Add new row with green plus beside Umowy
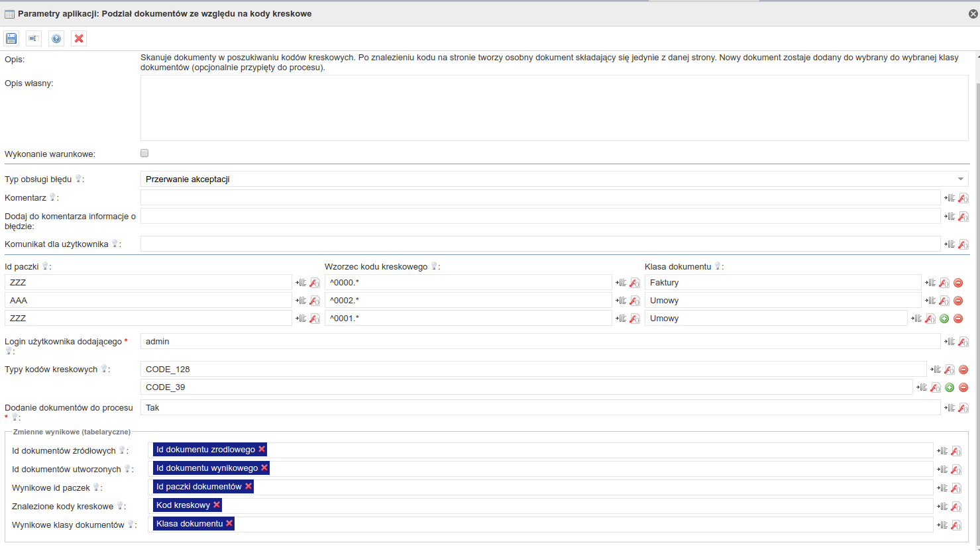The height and width of the screenshot is (551, 980). click(944, 319)
